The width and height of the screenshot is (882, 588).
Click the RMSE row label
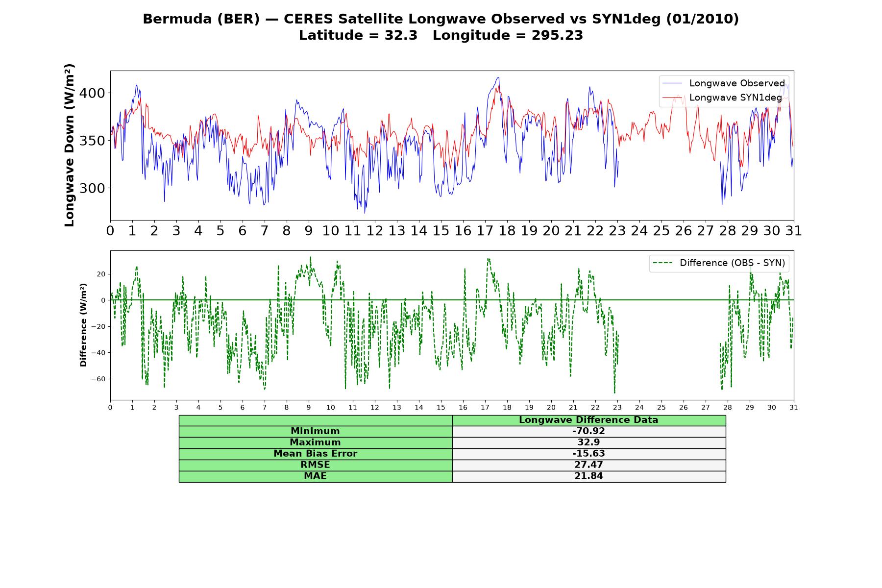(315, 465)
